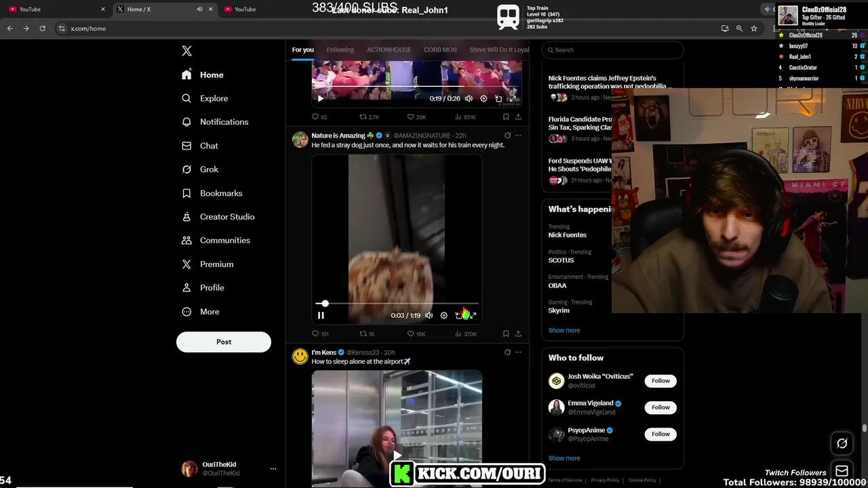Bookmark the top post with 651K views
The image size is (868, 488).
(506, 117)
